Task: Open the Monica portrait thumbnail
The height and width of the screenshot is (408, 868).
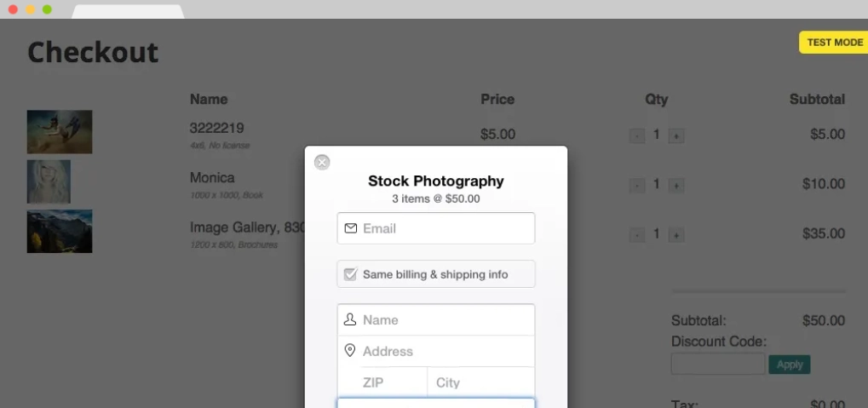Action: coord(49,181)
